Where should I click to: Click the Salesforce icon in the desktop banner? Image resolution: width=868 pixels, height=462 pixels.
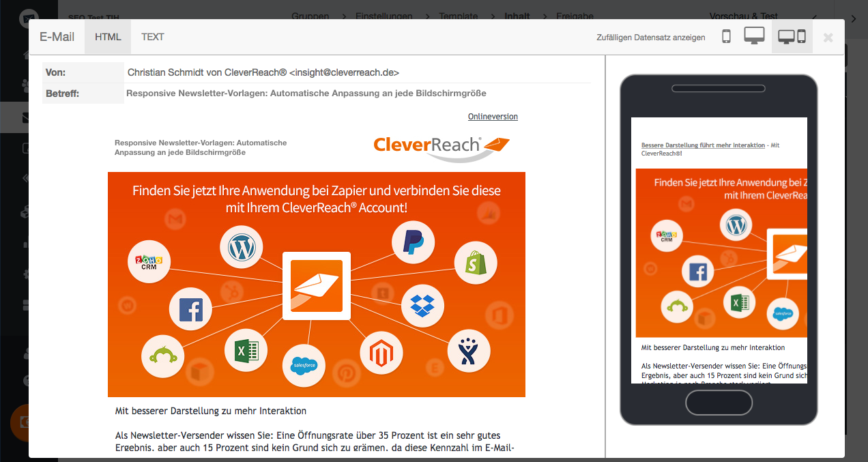(304, 365)
